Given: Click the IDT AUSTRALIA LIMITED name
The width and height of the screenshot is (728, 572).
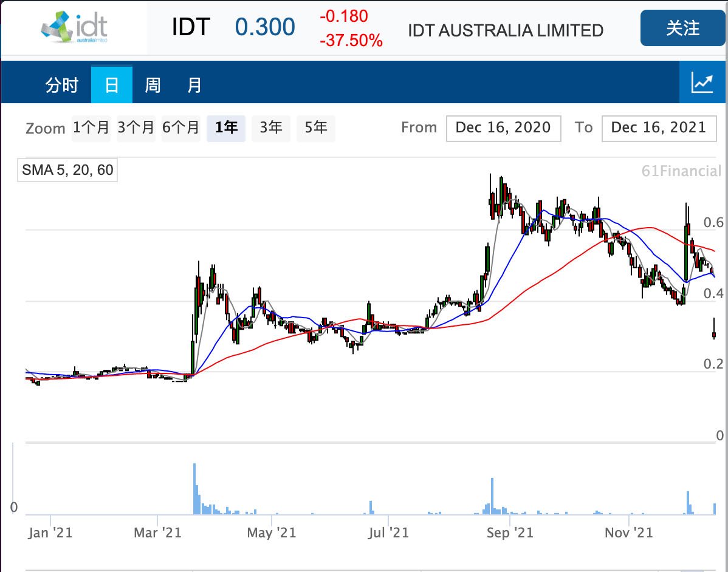Looking at the screenshot, I should (x=506, y=30).
